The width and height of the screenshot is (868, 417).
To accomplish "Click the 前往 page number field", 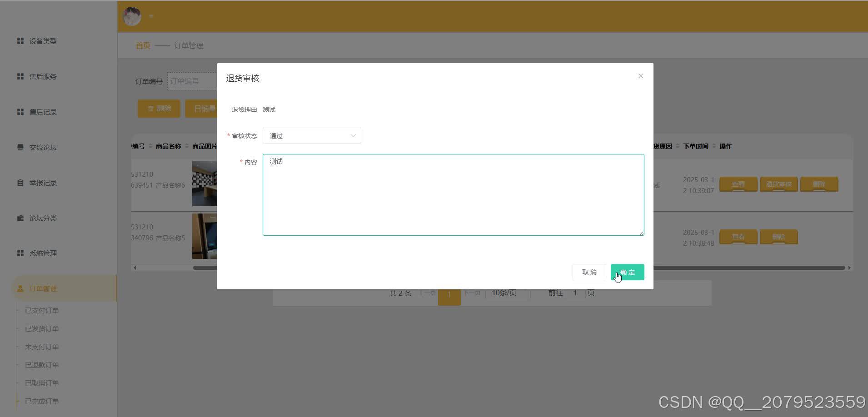I will point(575,293).
